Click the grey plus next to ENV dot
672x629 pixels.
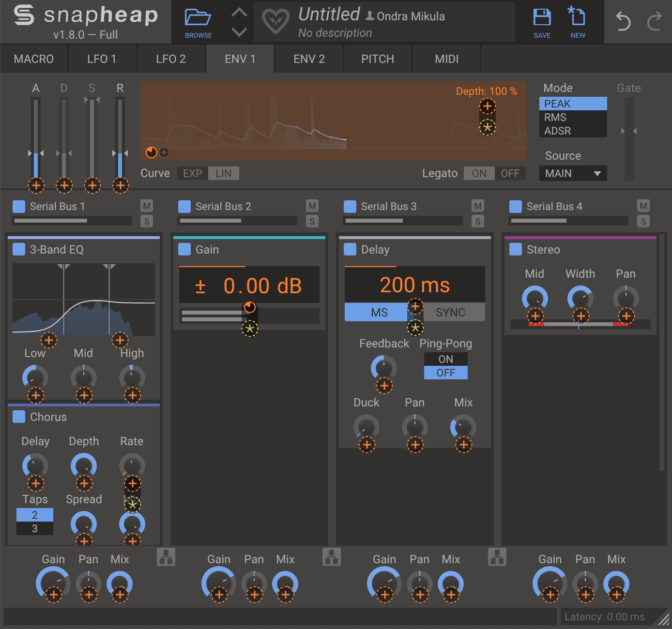click(x=164, y=152)
